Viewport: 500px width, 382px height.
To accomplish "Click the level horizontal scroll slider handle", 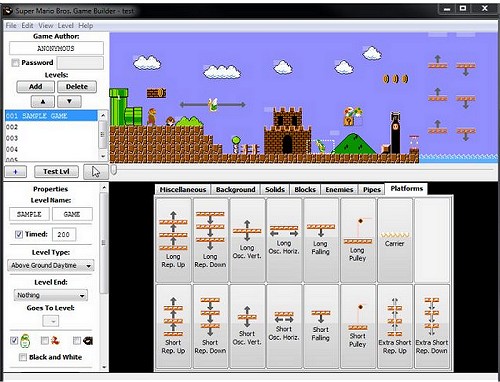I will point(114,170).
